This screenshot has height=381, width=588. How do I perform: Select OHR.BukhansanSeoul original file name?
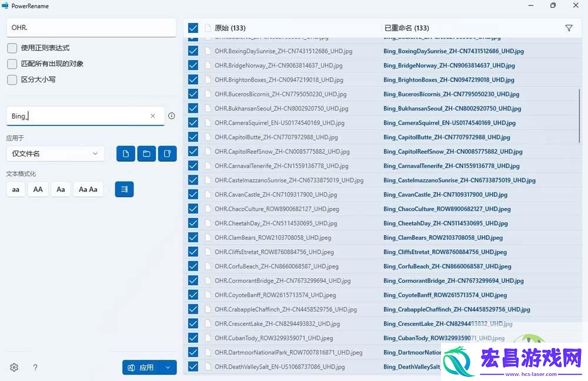click(x=281, y=108)
